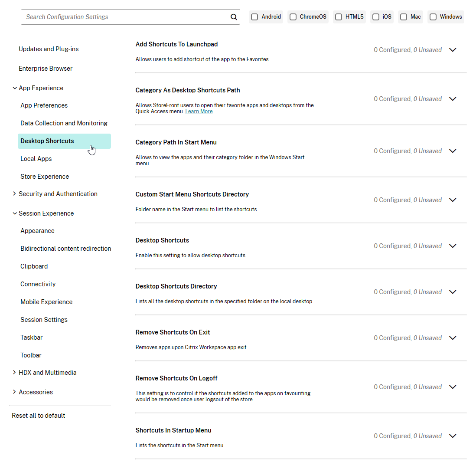Viewport: 476px width, 462px height.
Task: Expand HDX and Multimedia arrow
Action: coord(14,372)
